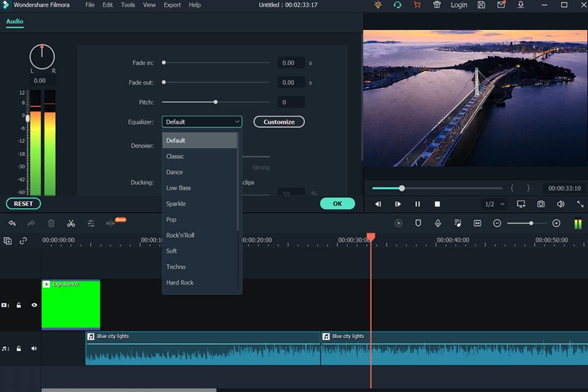Open the 1/2 preview quality dropdown

tap(495, 204)
